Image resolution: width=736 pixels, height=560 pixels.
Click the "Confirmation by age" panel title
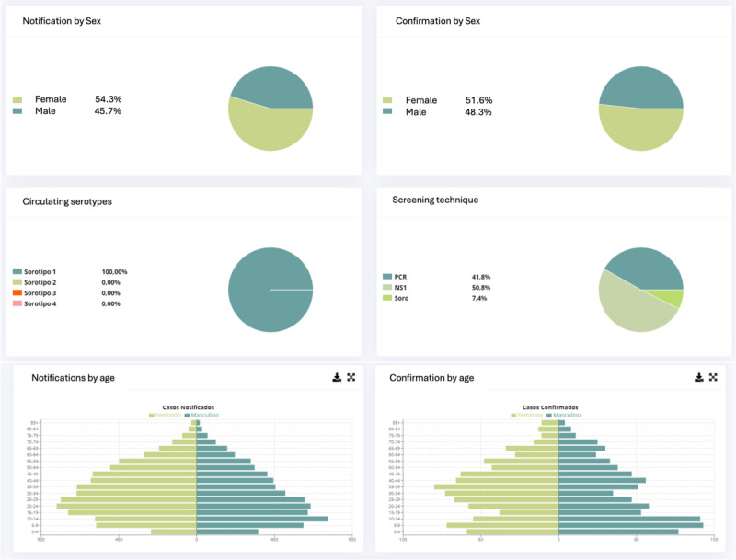point(431,378)
